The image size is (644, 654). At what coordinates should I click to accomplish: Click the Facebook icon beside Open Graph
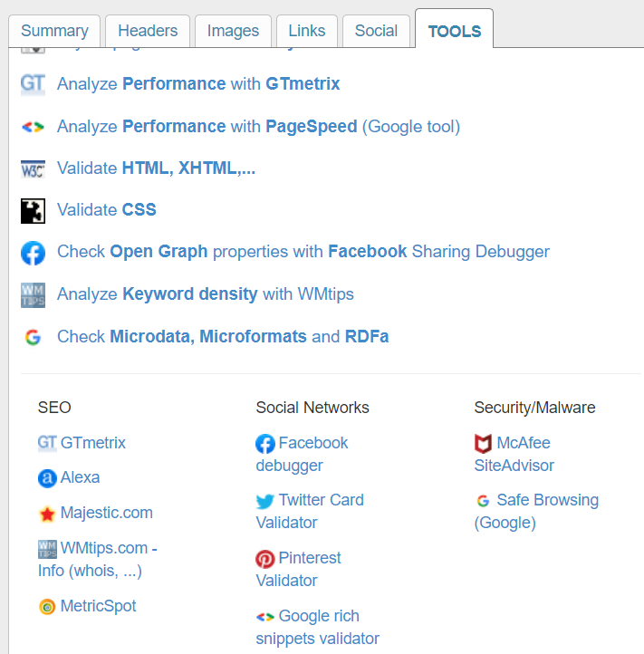(x=33, y=253)
